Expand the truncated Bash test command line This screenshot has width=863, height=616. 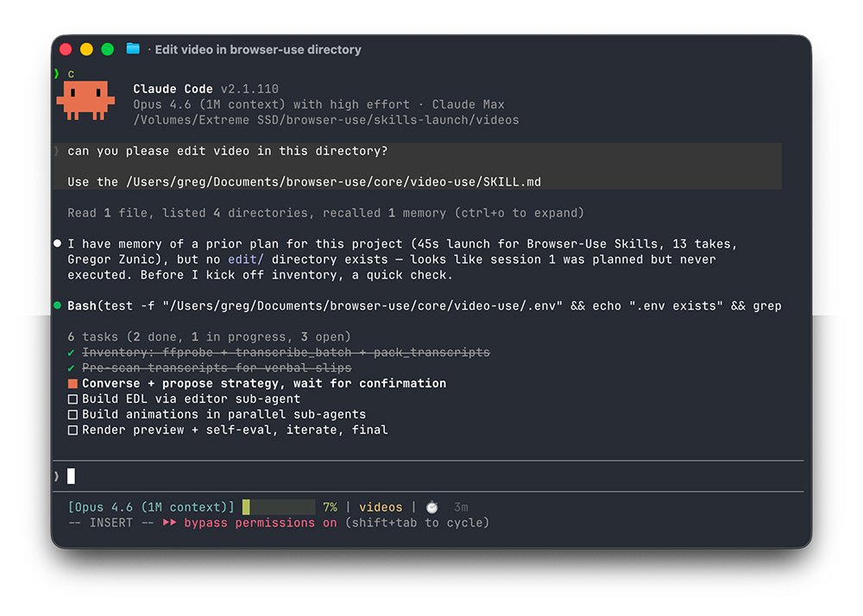coord(424,305)
